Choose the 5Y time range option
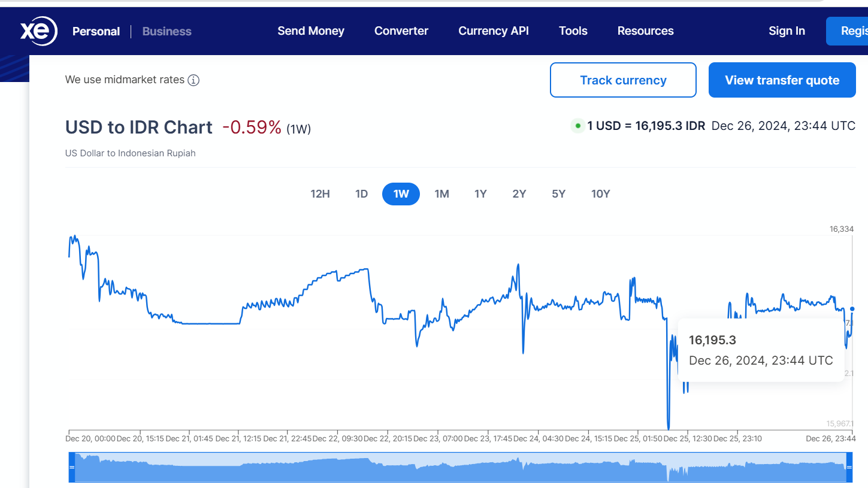Viewport: 868px width, 488px height. (558, 194)
